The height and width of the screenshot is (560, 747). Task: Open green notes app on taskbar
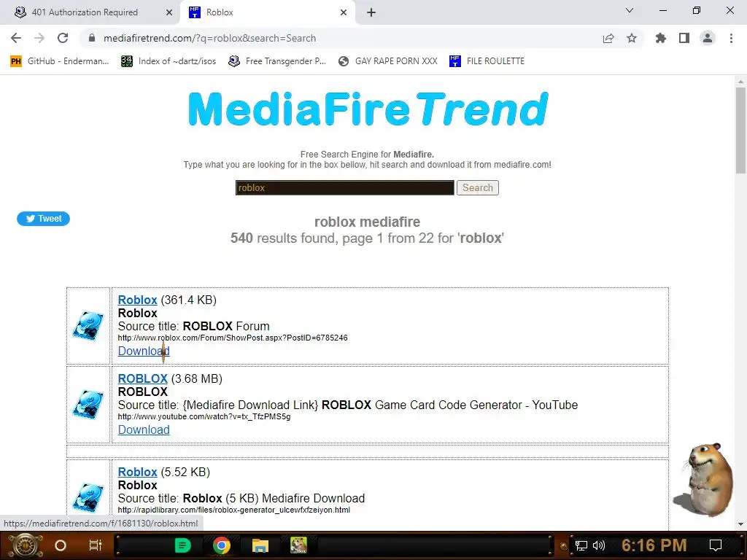tap(182, 545)
